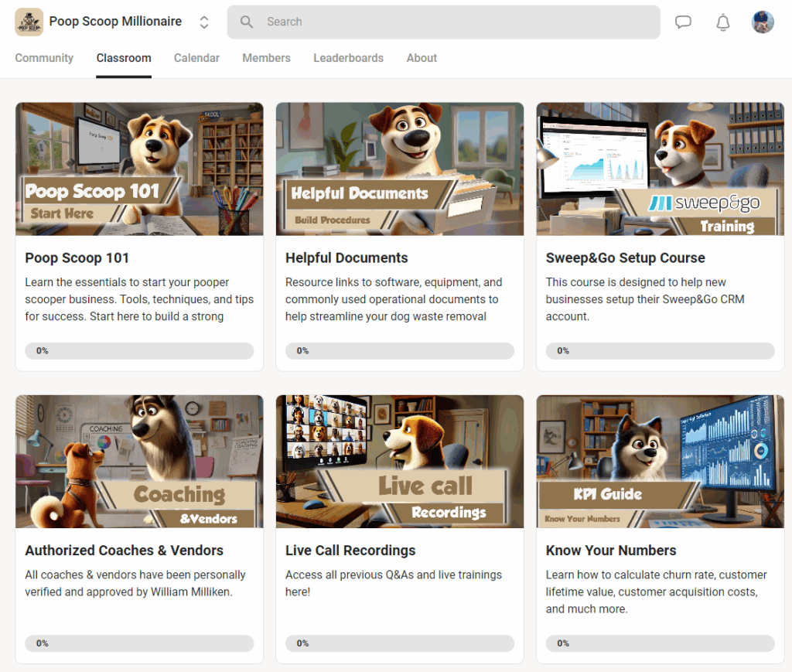Screen dimensions: 792x672
Task: Open the Poop Scoop 101 course thumbnail
Action: [x=139, y=169]
